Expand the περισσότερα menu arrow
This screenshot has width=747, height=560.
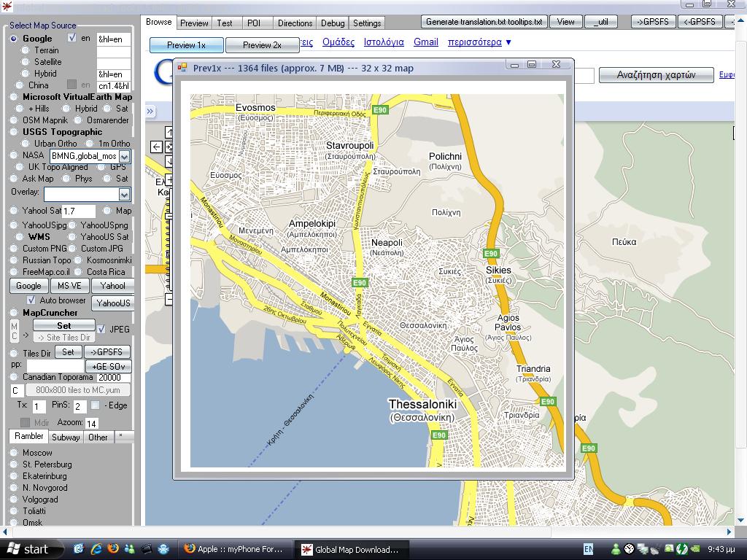coord(508,42)
